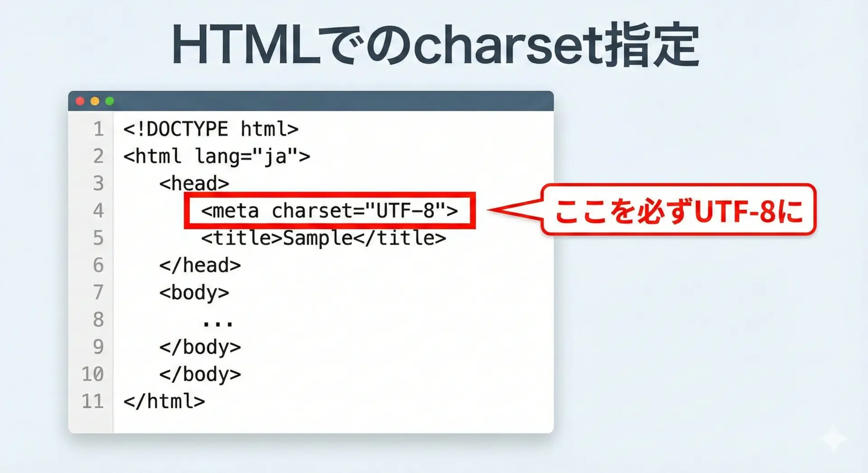
Task: Click the closing html tag
Action: click(164, 401)
